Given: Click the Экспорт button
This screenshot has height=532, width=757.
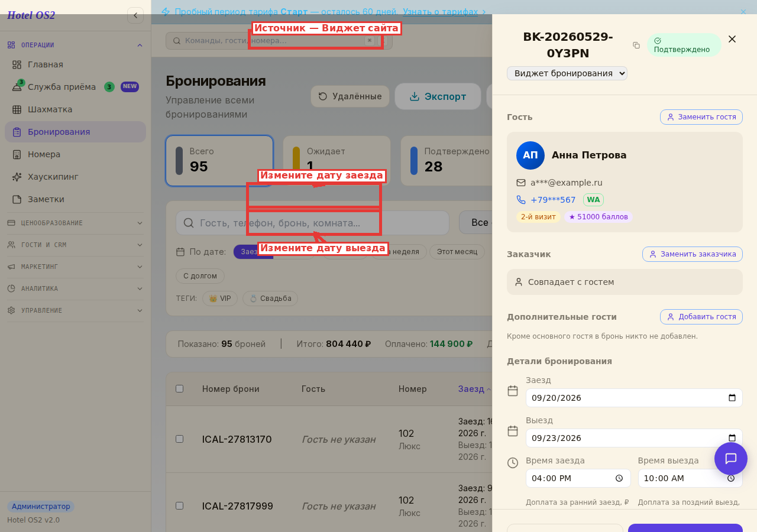Looking at the screenshot, I should pyautogui.click(x=438, y=96).
